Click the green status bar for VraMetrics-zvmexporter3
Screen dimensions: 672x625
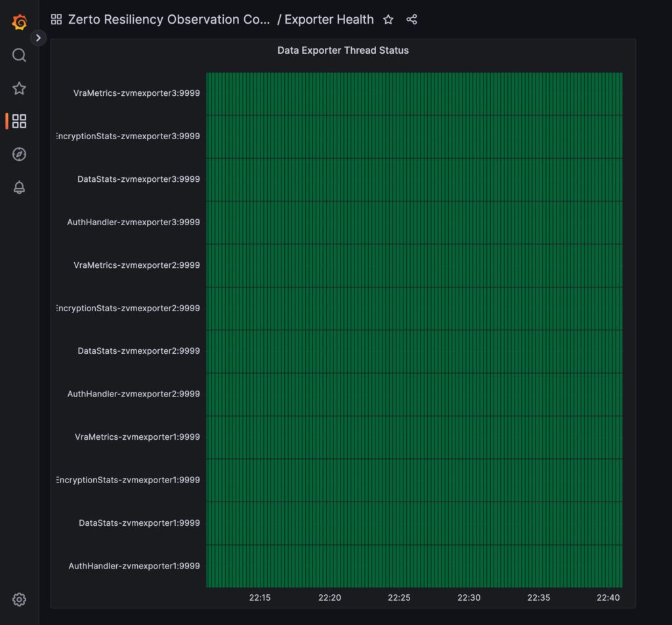[x=415, y=93]
